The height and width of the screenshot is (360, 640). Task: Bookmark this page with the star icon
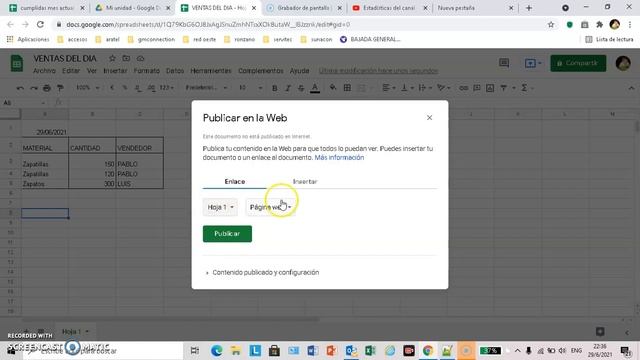click(x=551, y=24)
